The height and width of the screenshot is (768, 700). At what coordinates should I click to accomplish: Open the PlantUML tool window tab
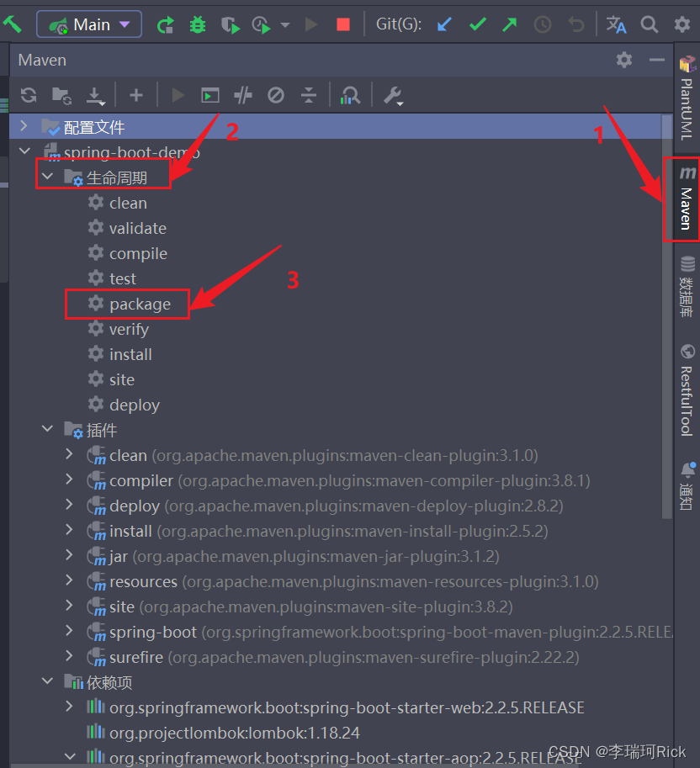[x=687, y=98]
